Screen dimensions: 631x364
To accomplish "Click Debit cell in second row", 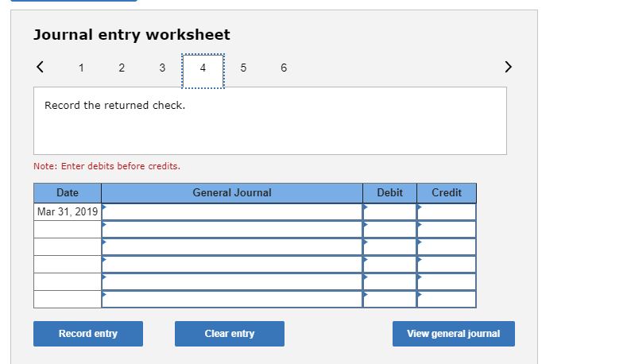I will pyautogui.click(x=389, y=229).
